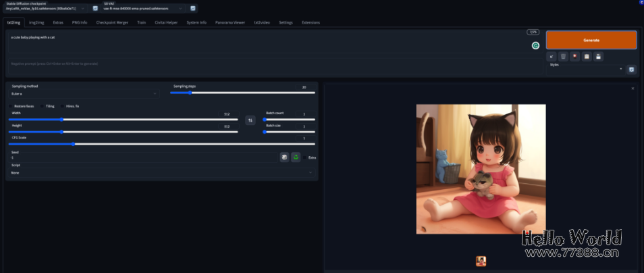644x273 pixels.
Task: Reuse last seed with the recycle icon
Action: pos(296,157)
